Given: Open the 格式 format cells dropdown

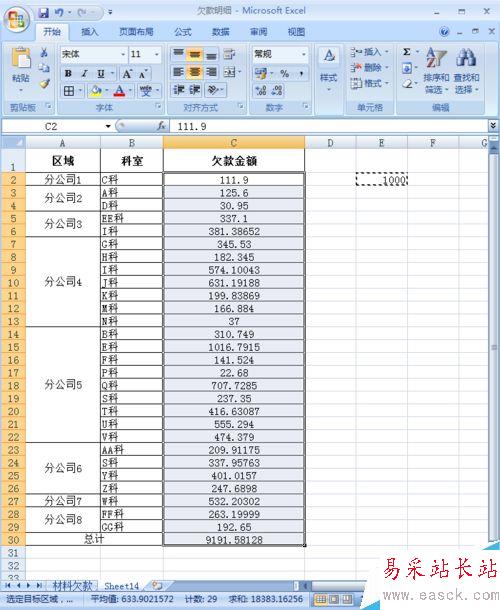Looking at the screenshot, I should 369,83.
